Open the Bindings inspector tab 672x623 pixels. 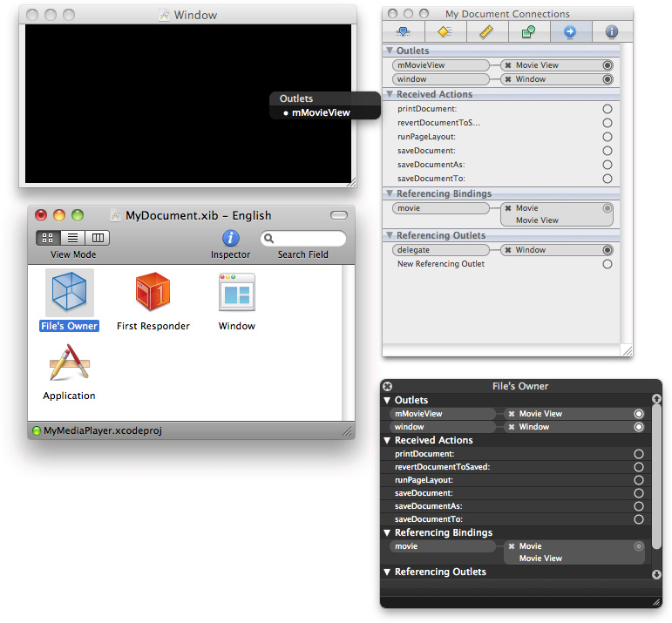(527, 32)
